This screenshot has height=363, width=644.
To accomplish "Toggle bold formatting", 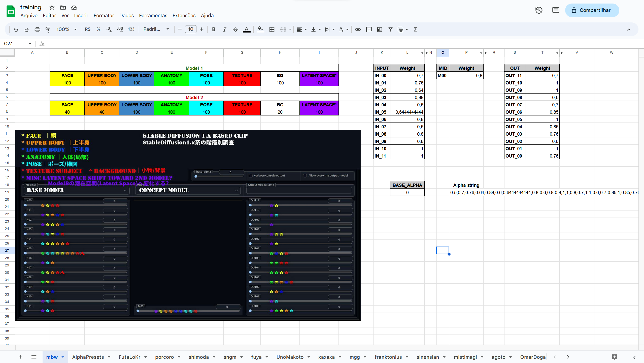I will pos(214,29).
